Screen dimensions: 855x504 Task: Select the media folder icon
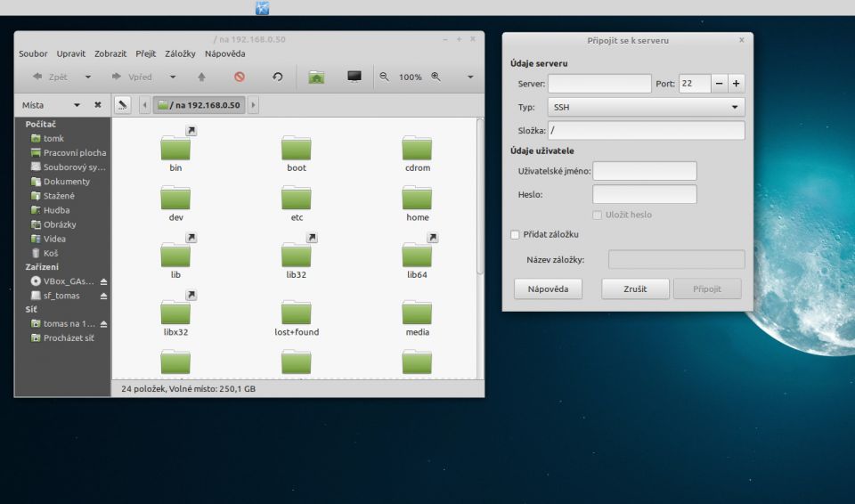417,312
